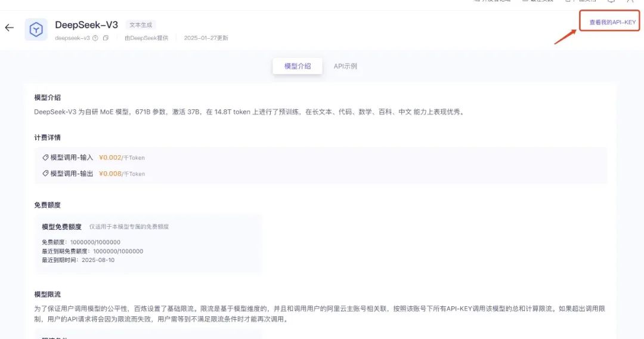Click the 模型限流 section heading
This screenshot has width=644, height=339.
47,294
